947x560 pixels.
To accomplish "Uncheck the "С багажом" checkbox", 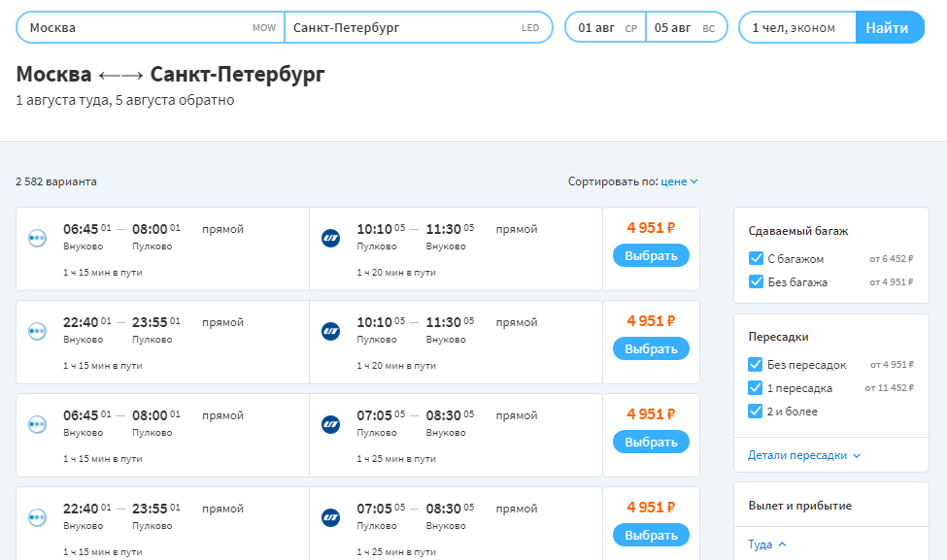I will point(756,259).
